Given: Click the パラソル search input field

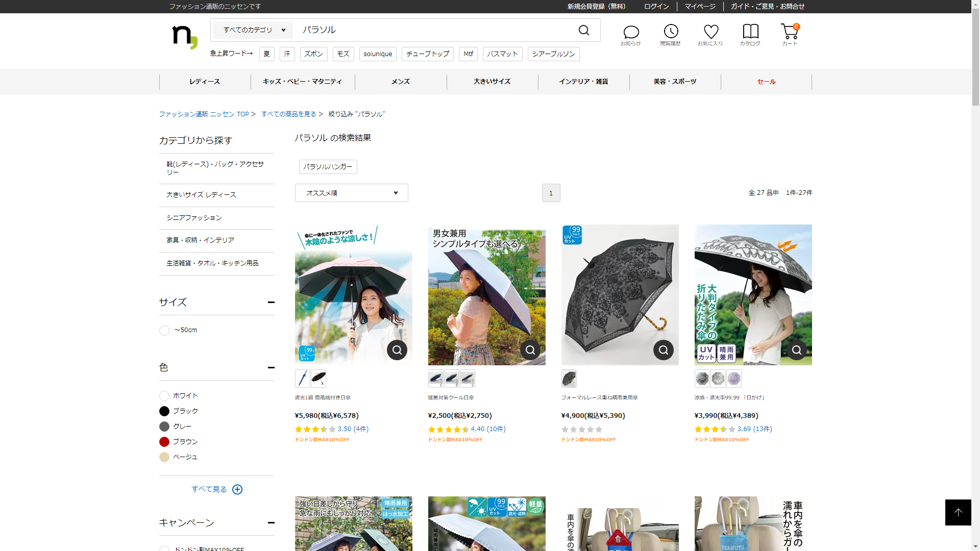Looking at the screenshot, I should coord(434,30).
